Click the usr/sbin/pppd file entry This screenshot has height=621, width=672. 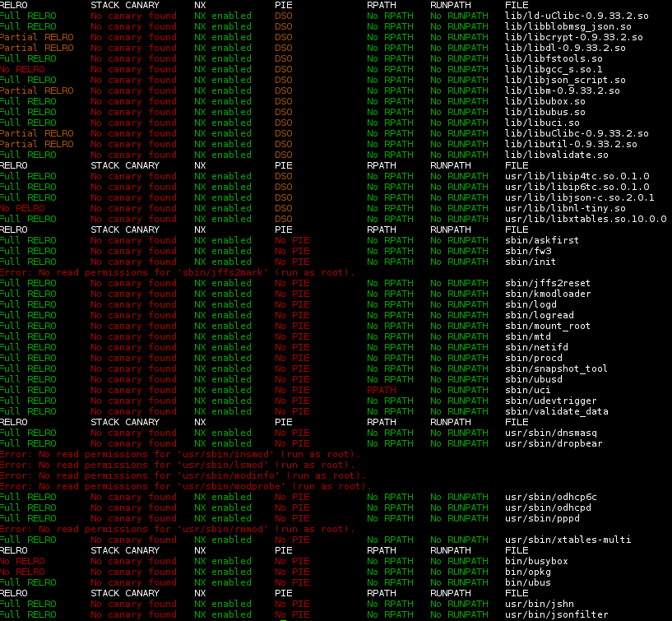[542, 519]
